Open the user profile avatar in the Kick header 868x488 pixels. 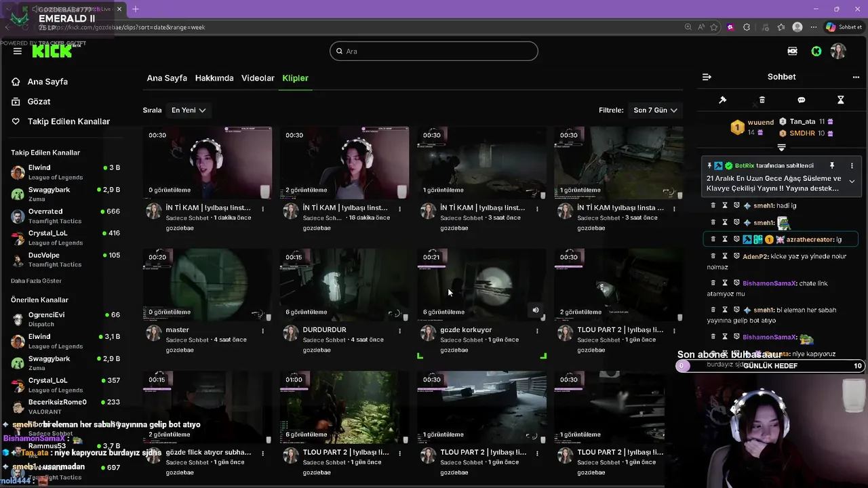point(839,51)
